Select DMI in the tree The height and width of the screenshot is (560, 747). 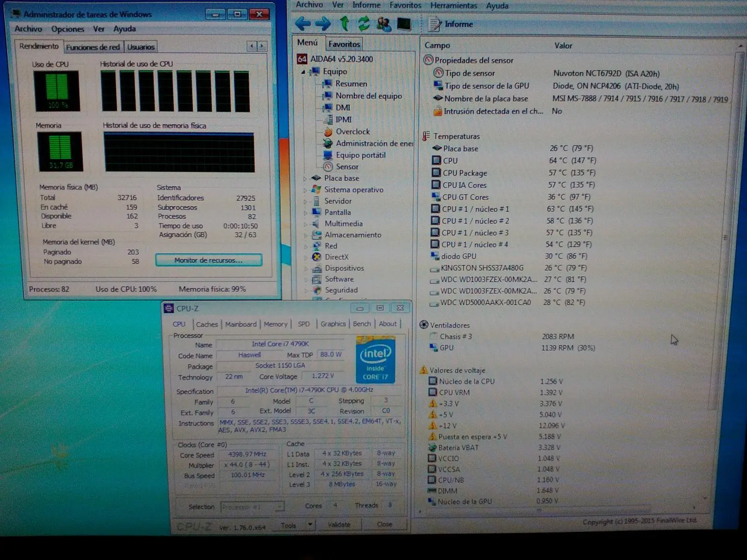pos(343,107)
